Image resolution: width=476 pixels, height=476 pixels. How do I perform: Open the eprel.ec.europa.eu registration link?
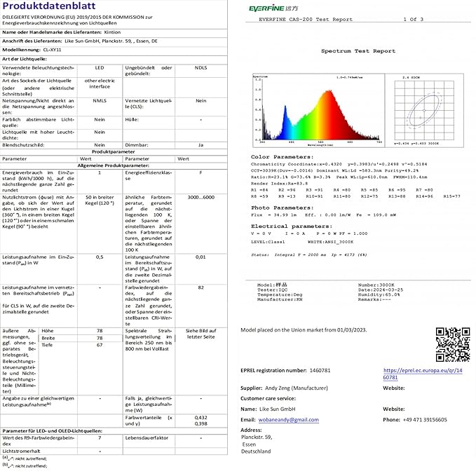(421, 374)
